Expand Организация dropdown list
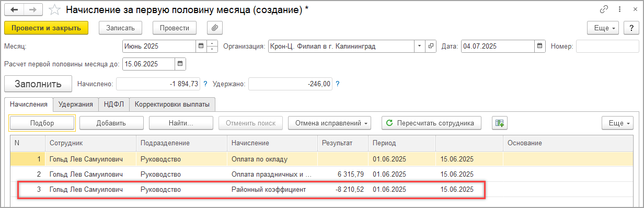 point(420,46)
